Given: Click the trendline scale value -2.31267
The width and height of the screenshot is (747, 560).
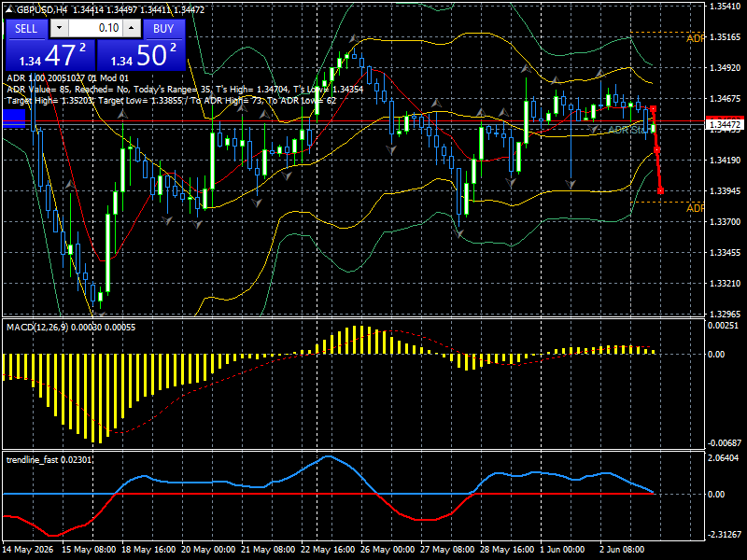Looking at the screenshot, I should (725, 535).
